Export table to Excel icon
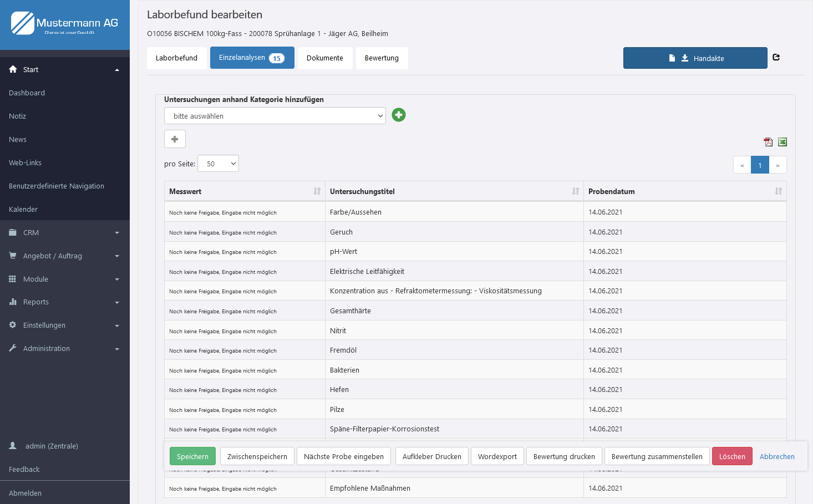 point(782,142)
